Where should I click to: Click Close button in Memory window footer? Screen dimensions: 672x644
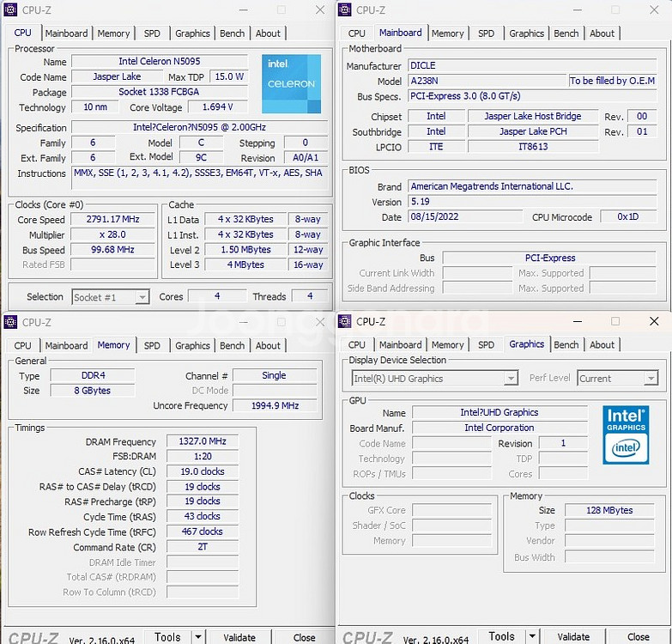click(305, 637)
